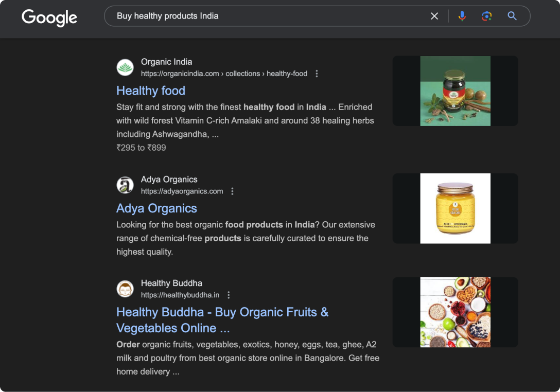The image size is (560, 392).
Task: Open more options for Healthy Buddha result
Action: click(229, 295)
